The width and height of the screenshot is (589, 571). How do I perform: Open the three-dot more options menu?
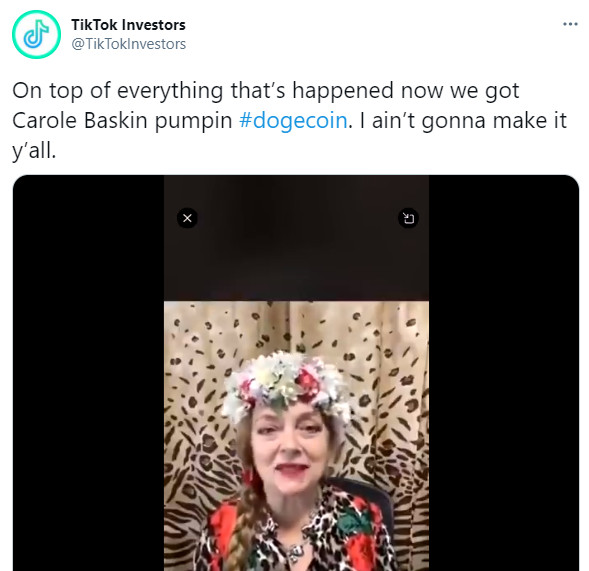570,24
